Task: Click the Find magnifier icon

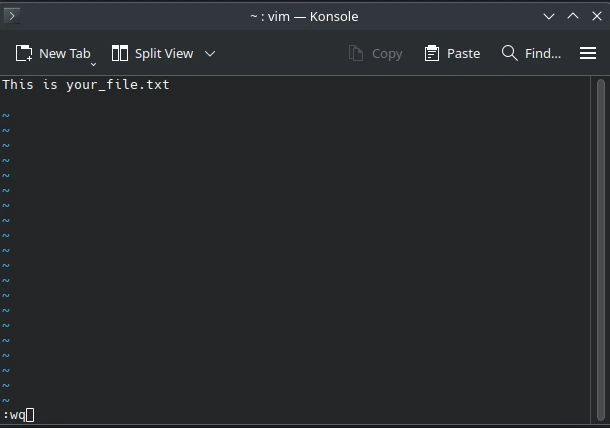Action: point(510,53)
